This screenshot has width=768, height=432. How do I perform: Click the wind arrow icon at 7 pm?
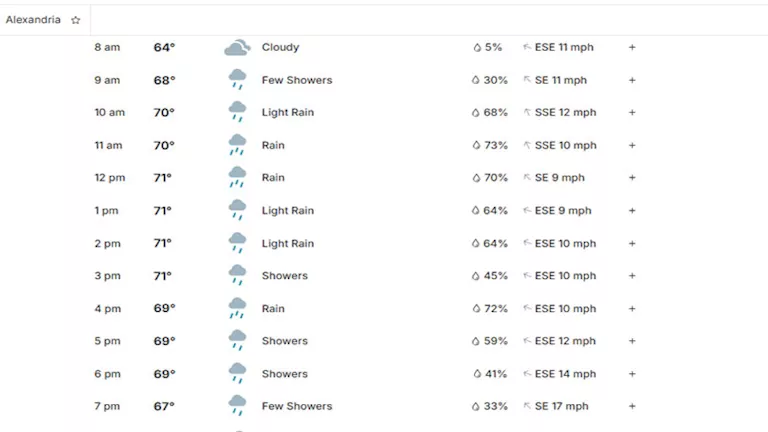pos(527,407)
